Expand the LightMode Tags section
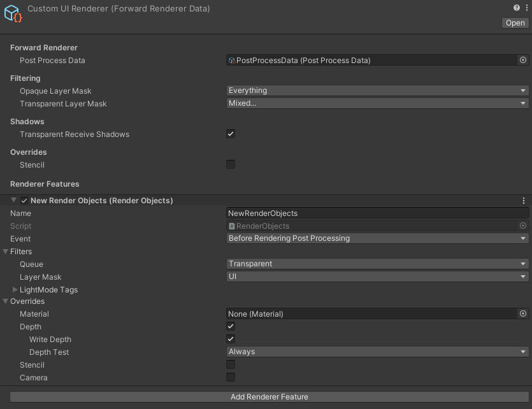Viewport: 532px width, 409px height. (x=15, y=290)
